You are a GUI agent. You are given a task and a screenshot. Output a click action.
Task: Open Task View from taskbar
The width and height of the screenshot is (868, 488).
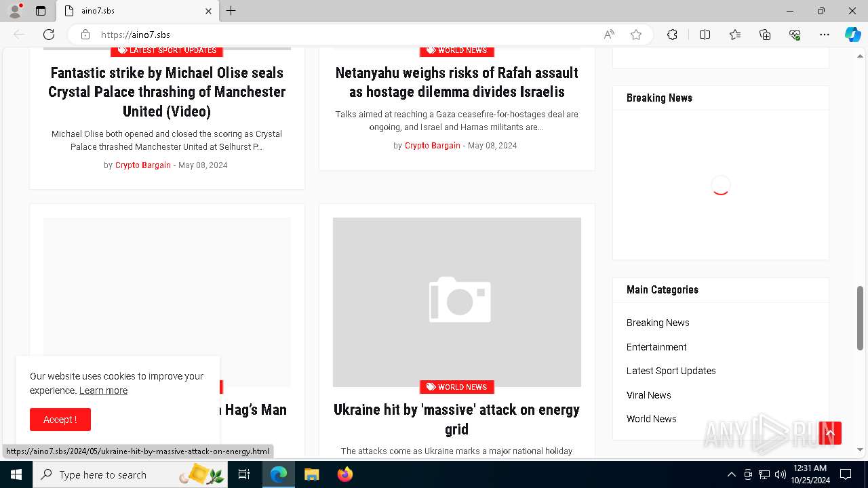pyautogui.click(x=244, y=474)
